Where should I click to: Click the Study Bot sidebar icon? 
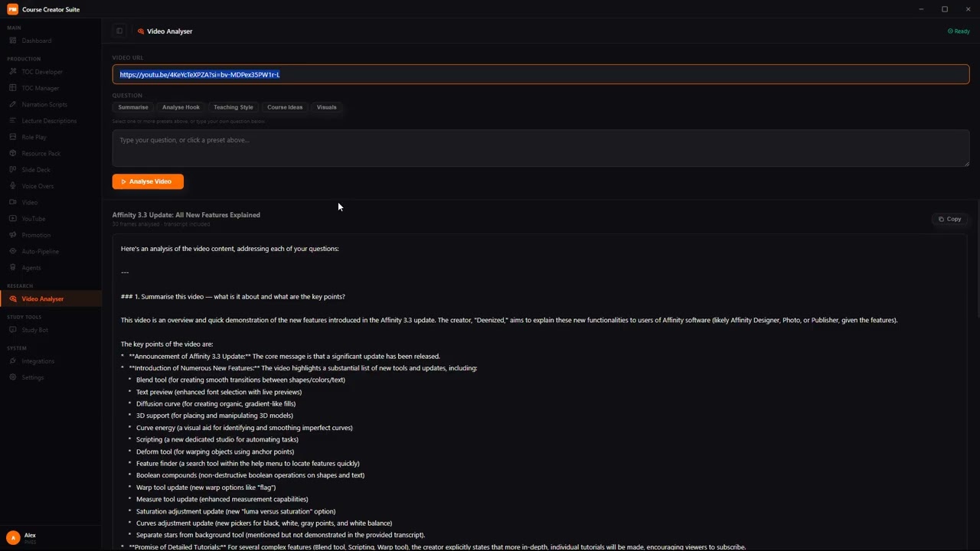[13, 330]
